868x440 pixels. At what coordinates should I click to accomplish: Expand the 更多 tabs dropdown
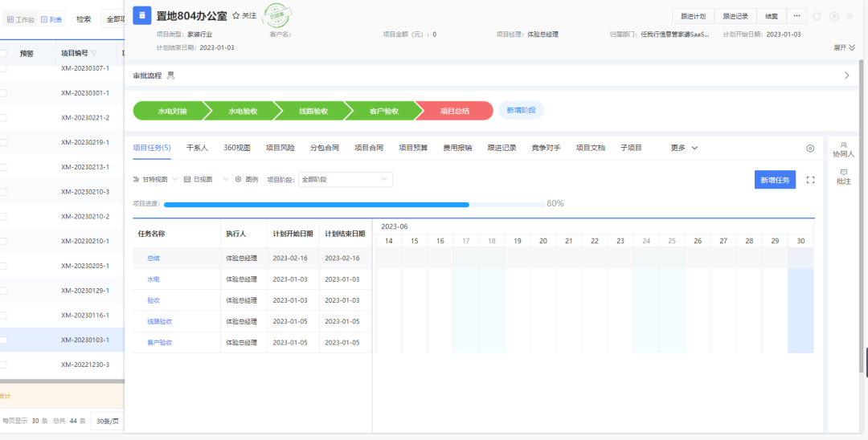pos(684,148)
